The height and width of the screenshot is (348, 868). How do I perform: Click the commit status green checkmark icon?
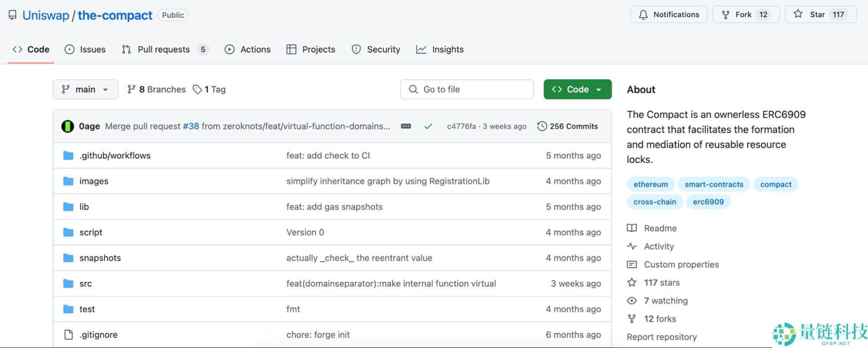pyautogui.click(x=428, y=126)
